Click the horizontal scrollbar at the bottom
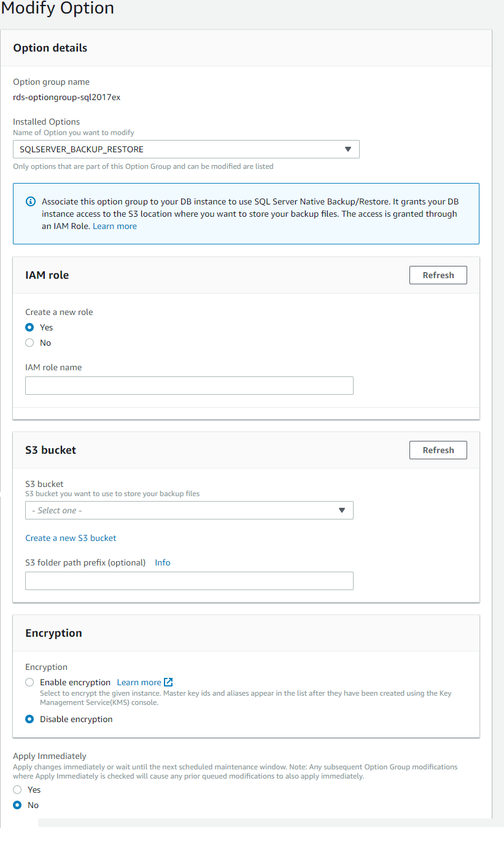 coord(264,822)
